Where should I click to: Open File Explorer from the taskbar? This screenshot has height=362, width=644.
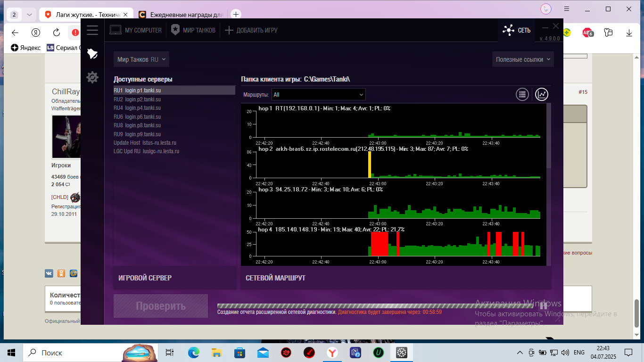tap(217, 352)
